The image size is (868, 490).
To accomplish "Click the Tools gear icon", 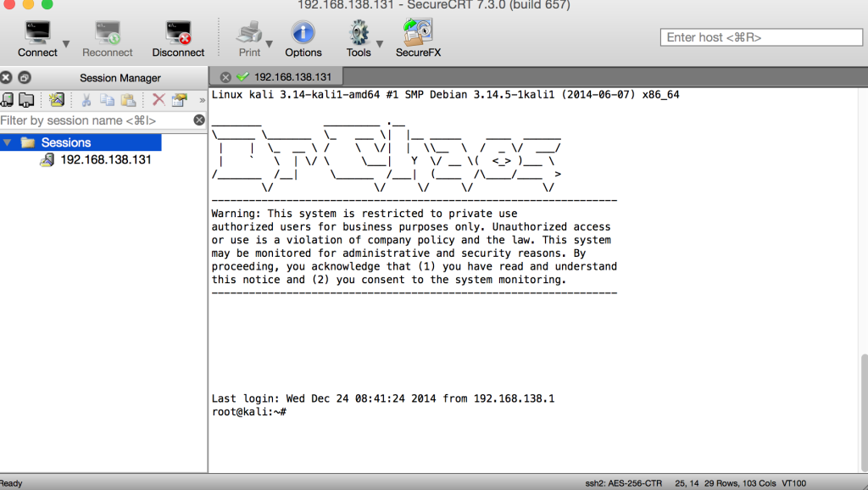I will (358, 34).
